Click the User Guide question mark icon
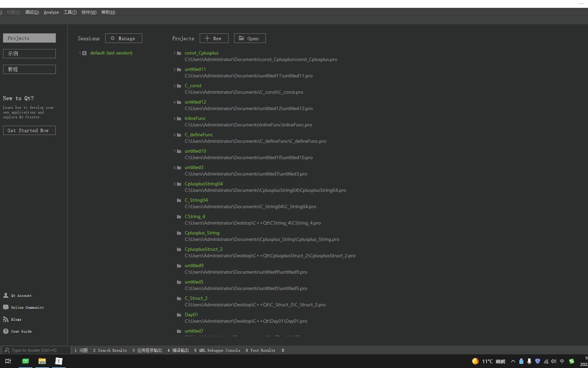 pyautogui.click(x=6, y=331)
